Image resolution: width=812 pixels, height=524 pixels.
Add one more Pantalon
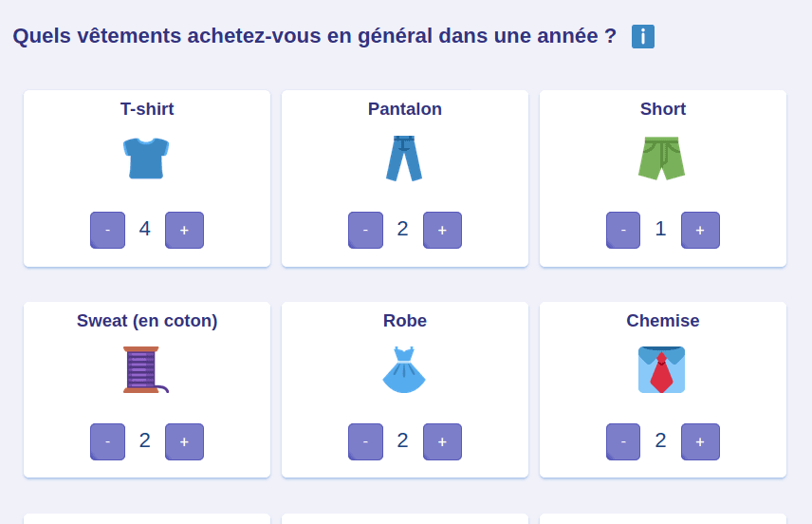442,230
